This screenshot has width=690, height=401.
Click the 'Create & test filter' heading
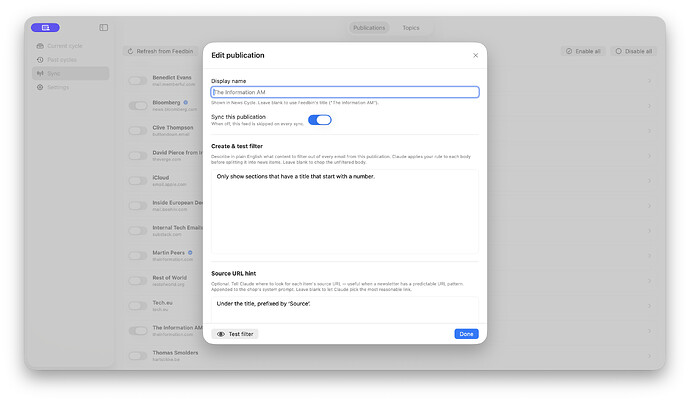click(237, 146)
